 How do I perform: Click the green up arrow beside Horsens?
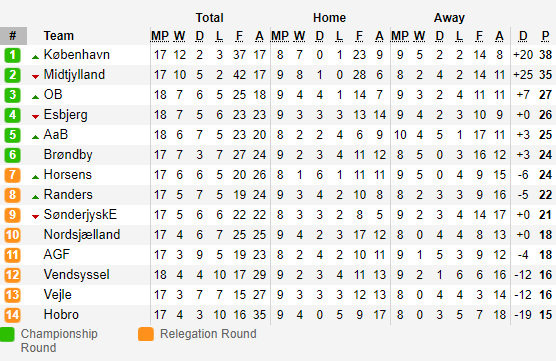[35, 177]
